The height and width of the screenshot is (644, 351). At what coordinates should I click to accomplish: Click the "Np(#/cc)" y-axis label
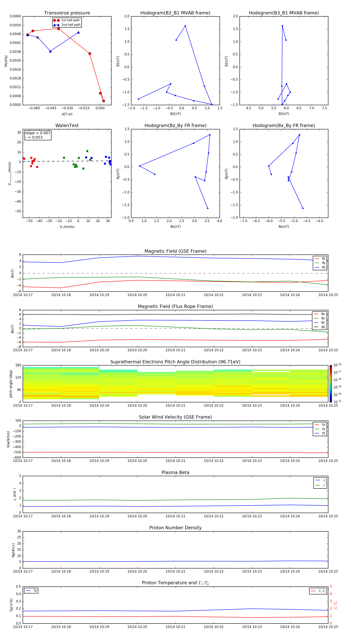(x=13, y=550)
